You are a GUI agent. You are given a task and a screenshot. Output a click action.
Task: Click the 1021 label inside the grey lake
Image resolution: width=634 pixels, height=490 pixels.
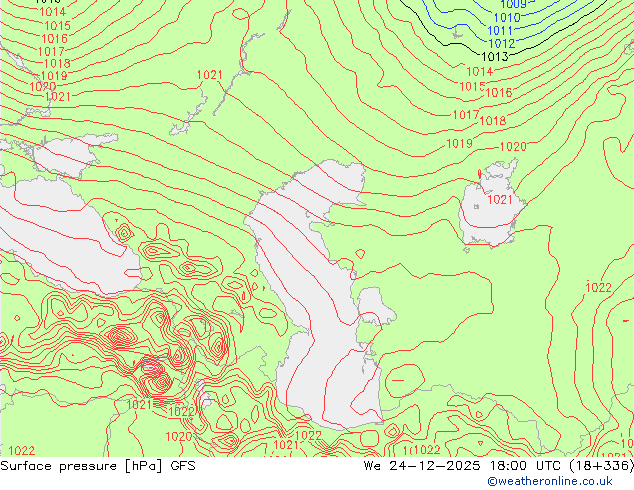(500, 199)
